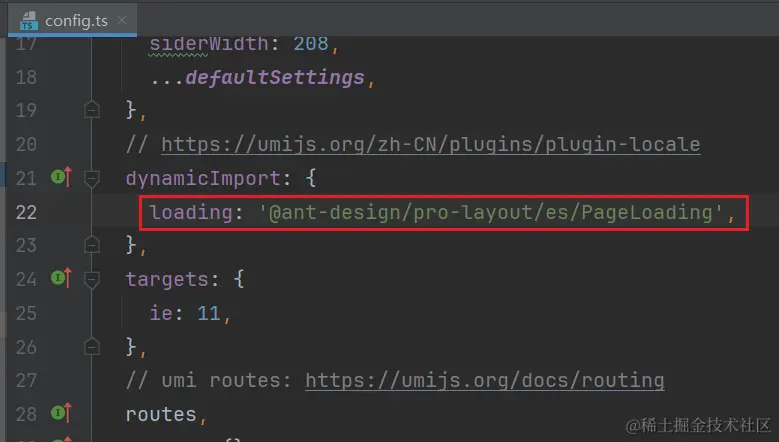Click the 'umi routes:' comment text
This screenshot has width=779, height=442.
(226, 381)
